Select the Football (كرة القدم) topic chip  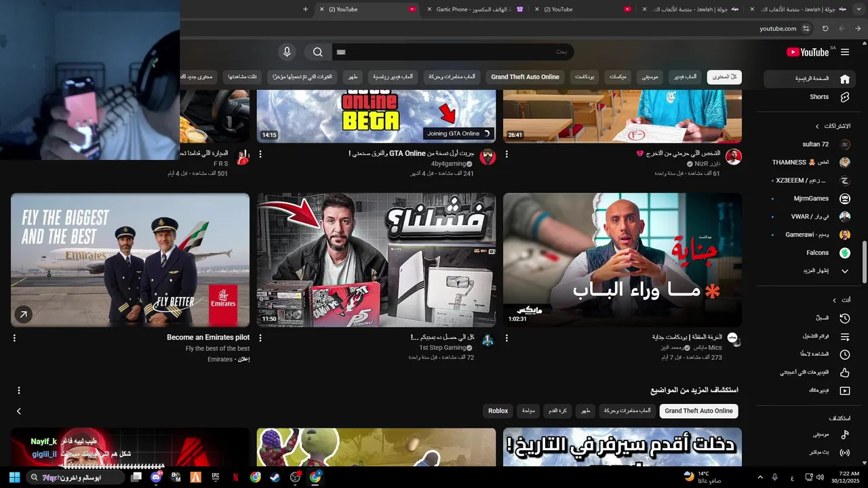tap(558, 411)
